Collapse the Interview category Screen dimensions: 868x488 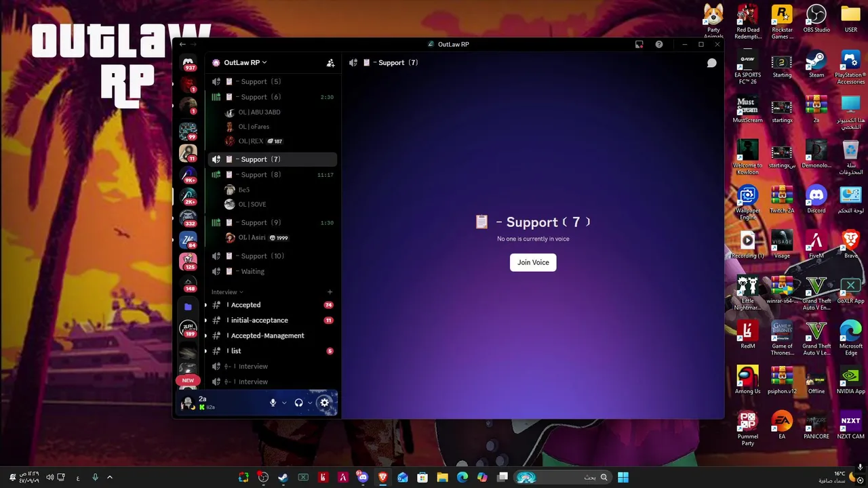coord(227,292)
